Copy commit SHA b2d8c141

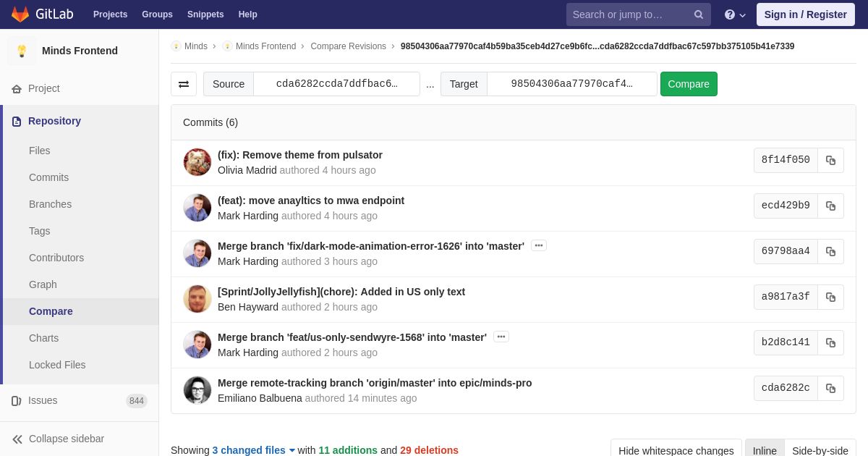coord(830,342)
